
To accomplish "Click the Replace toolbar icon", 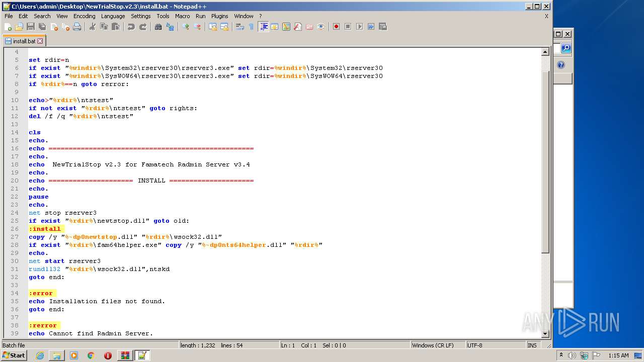I will [x=170, y=27].
